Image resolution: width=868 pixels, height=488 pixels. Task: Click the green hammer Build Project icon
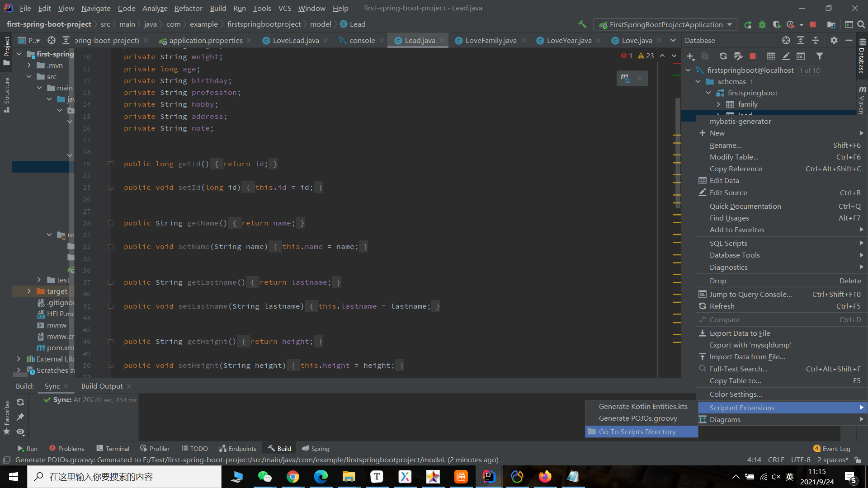tap(582, 24)
